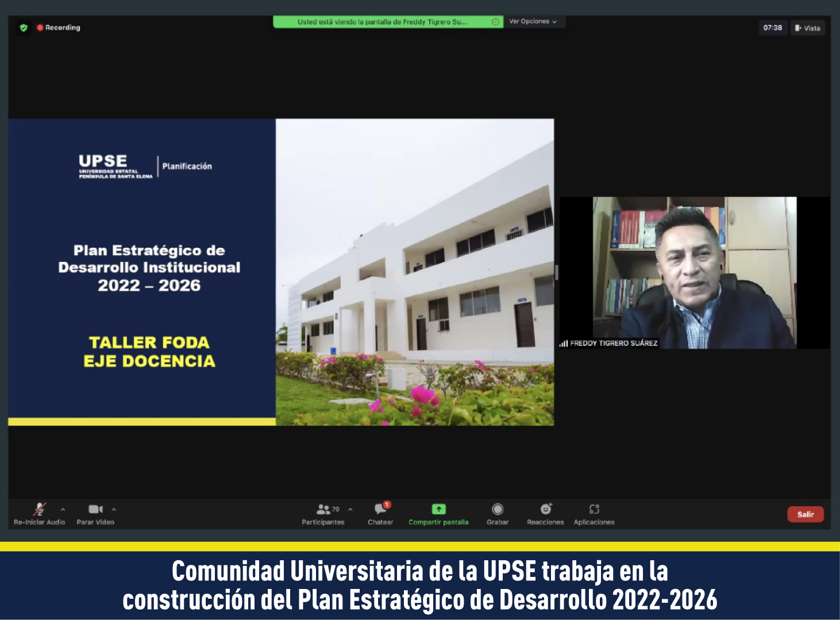Click the signal strength bars beside Freddy's name
This screenshot has height=620, width=840.
coord(564,344)
